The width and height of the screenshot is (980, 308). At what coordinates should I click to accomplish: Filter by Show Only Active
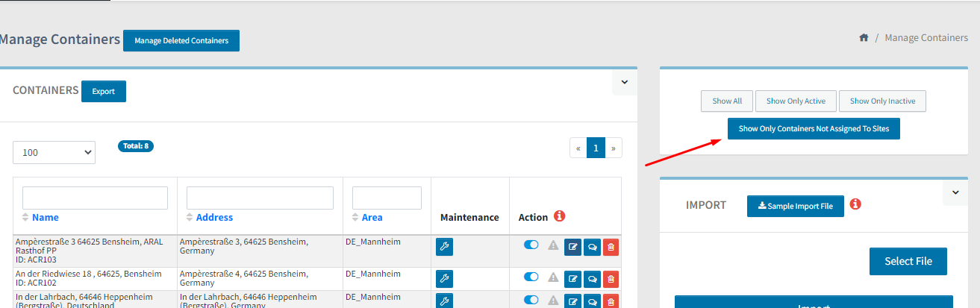(x=796, y=101)
